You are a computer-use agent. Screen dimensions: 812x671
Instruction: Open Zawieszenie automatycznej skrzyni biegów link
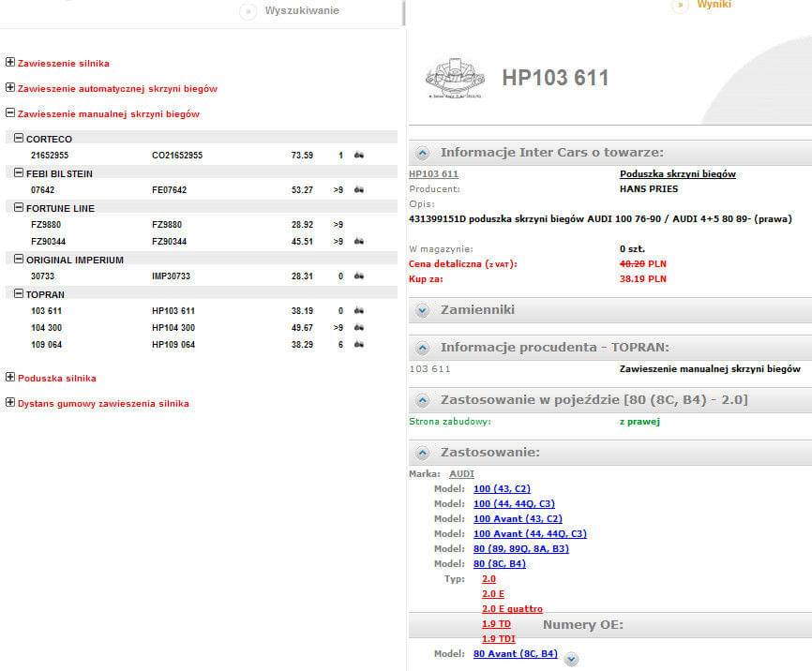pyautogui.click(x=117, y=88)
